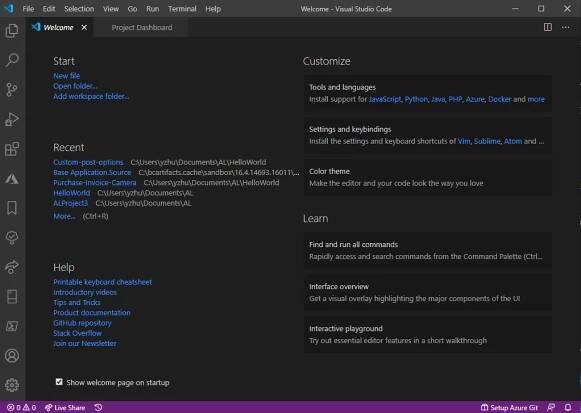581x413 pixels.
Task: Start Live Share from status bar
Action: click(65, 407)
